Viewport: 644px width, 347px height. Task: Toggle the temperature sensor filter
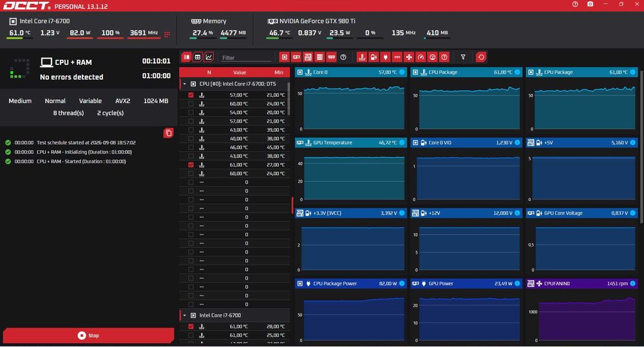coord(362,57)
